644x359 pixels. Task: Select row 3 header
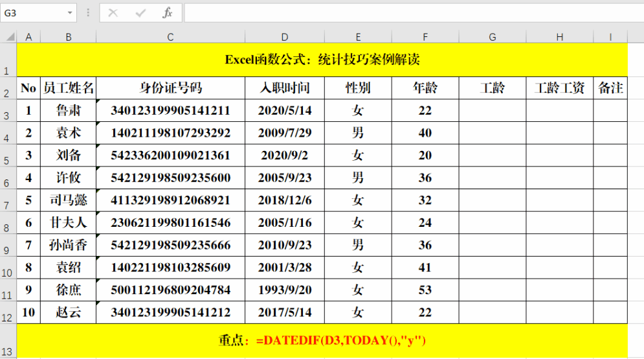(8, 111)
